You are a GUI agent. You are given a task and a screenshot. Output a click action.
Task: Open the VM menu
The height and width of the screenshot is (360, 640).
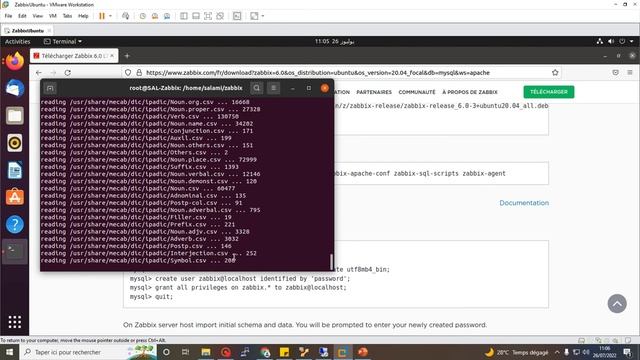click(x=53, y=16)
